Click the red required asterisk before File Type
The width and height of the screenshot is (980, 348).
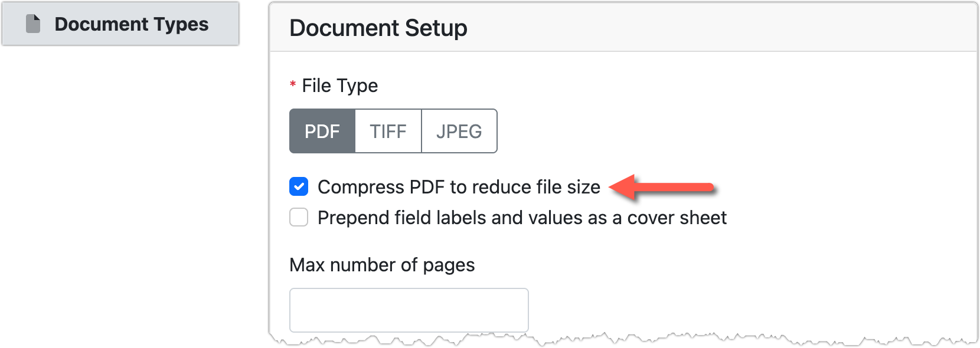tap(292, 85)
